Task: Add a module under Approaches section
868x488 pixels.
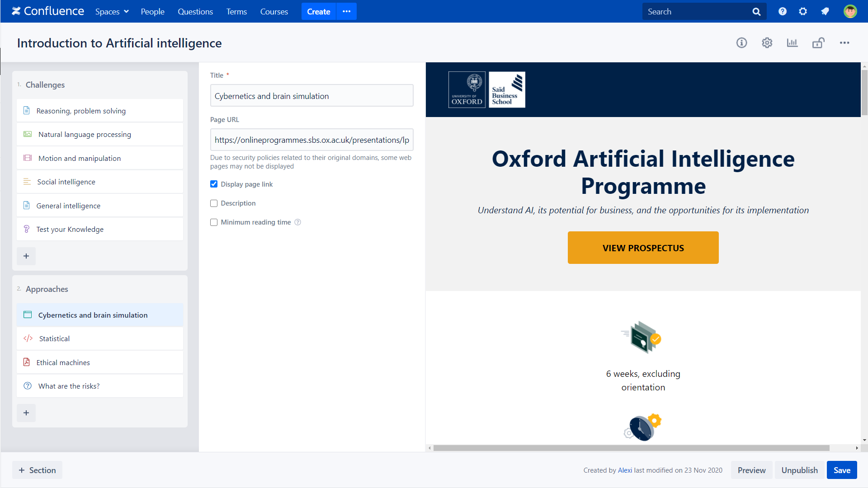Action: coord(26,413)
